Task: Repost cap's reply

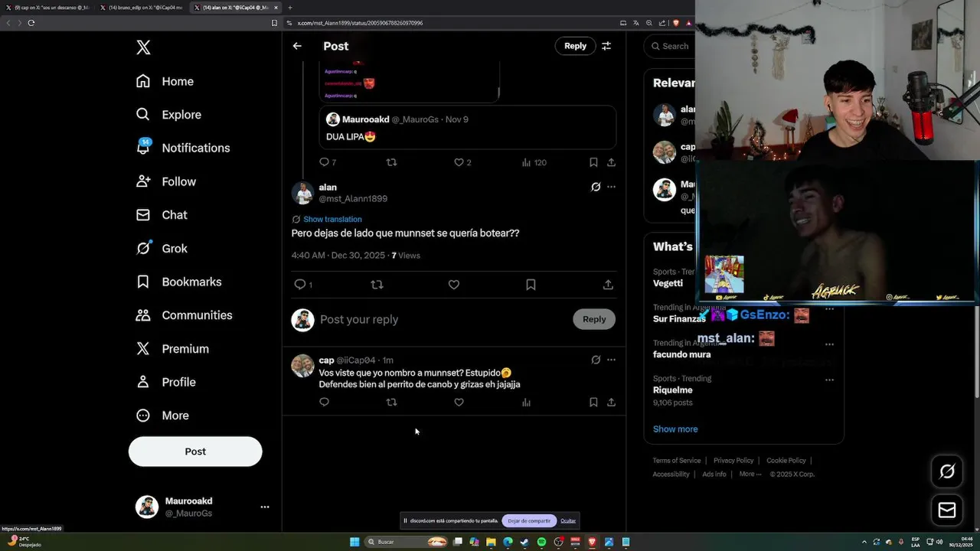Action: [392, 402]
